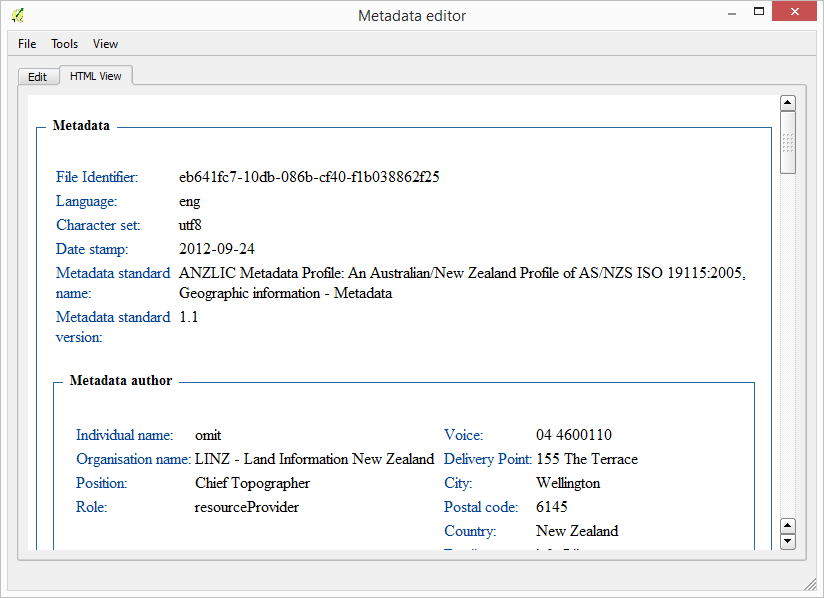
Task: Open the Tools menu
Action: click(x=64, y=43)
